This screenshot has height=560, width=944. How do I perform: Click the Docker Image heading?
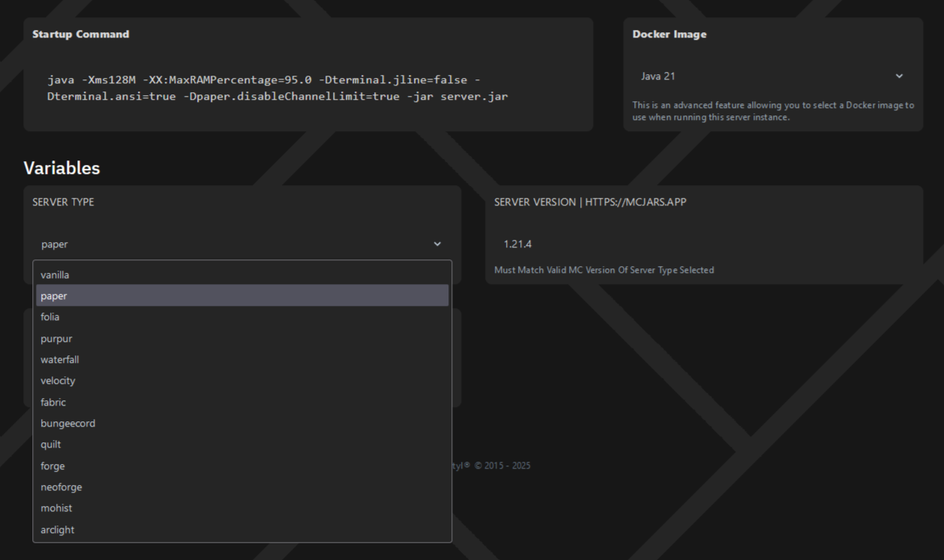(670, 34)
